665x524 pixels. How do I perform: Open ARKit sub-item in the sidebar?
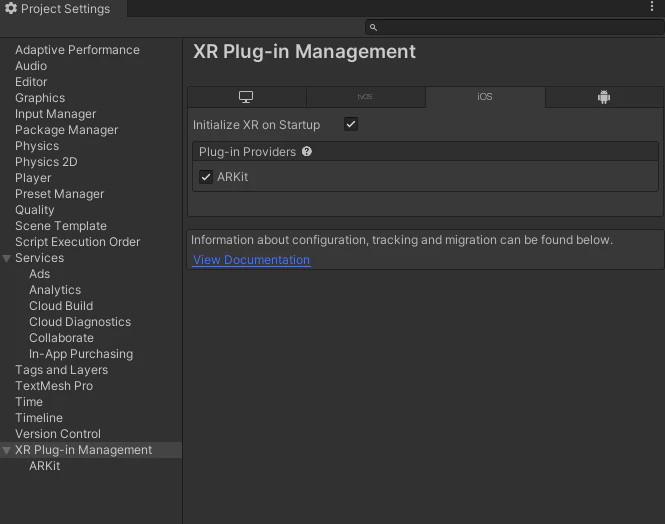pos(45,466)
